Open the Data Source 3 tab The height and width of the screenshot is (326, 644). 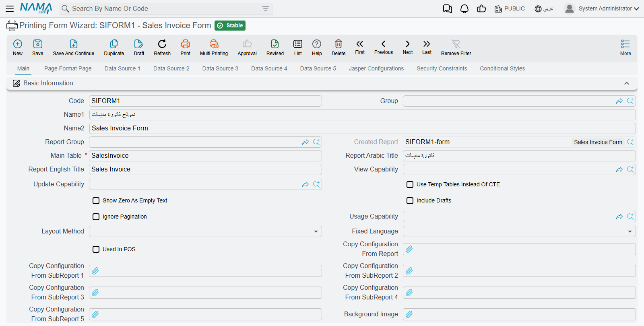220,68
